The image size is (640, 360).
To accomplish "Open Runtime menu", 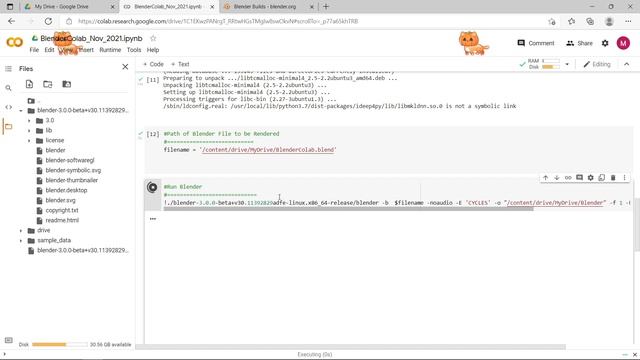I will tap(110, 50).
